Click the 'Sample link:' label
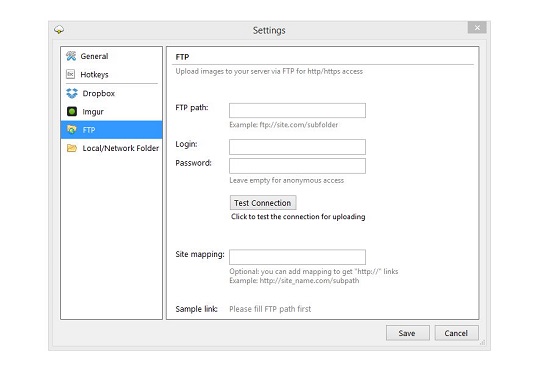This screenshot has height=372, width=550. 196,309
